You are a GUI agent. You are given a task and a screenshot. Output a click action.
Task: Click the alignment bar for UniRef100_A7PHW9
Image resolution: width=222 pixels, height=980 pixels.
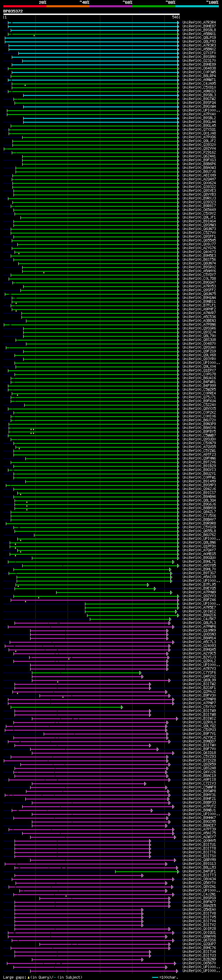click(114, 592)
